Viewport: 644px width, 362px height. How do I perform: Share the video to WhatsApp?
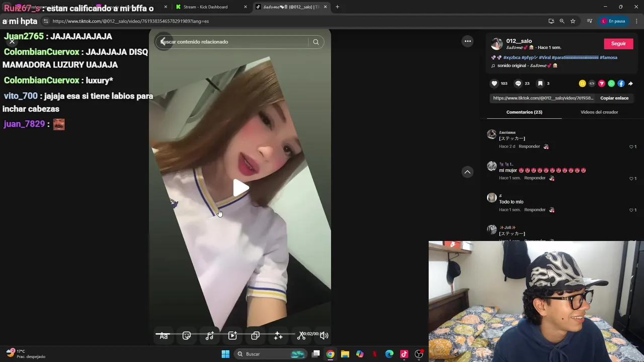[611, 83]
